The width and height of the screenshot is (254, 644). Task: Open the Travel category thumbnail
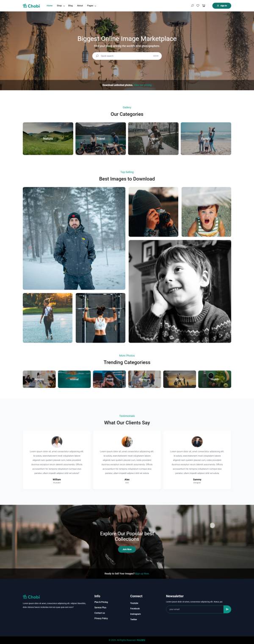coord(101,139)
